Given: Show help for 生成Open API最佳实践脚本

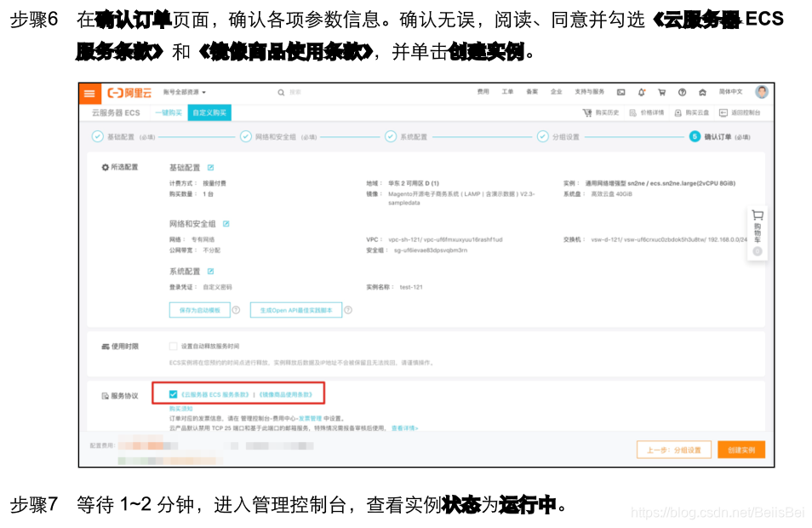Looking at the screenshot, I should coord(348,310).
